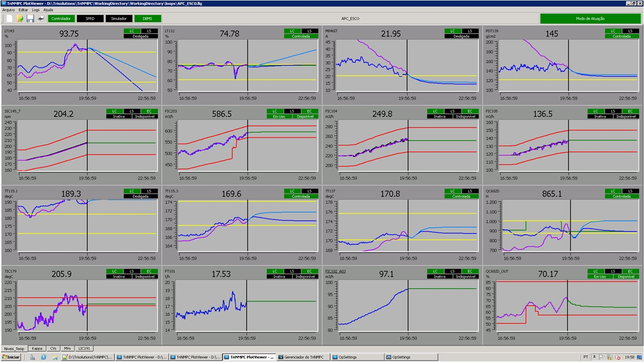644x362 pixels.
Task: Click the Controlada status on LT112 panel
Action: point(301,36)
